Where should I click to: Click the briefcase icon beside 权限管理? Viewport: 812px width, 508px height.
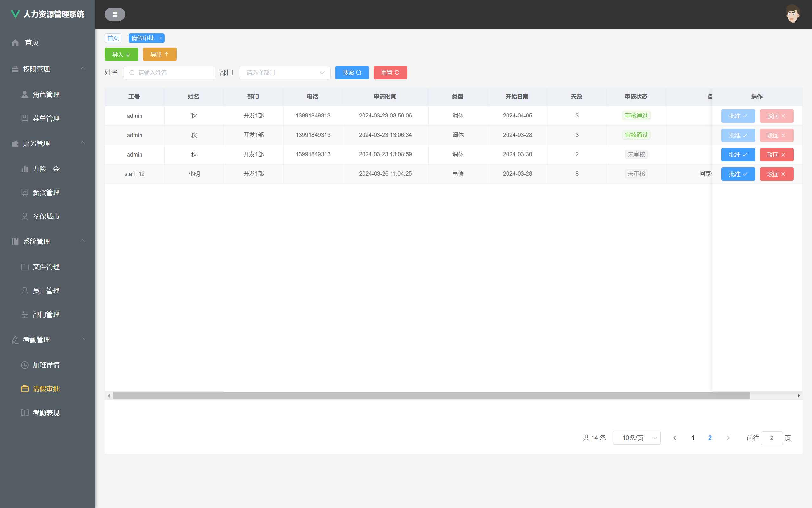[x=16, y=69]
